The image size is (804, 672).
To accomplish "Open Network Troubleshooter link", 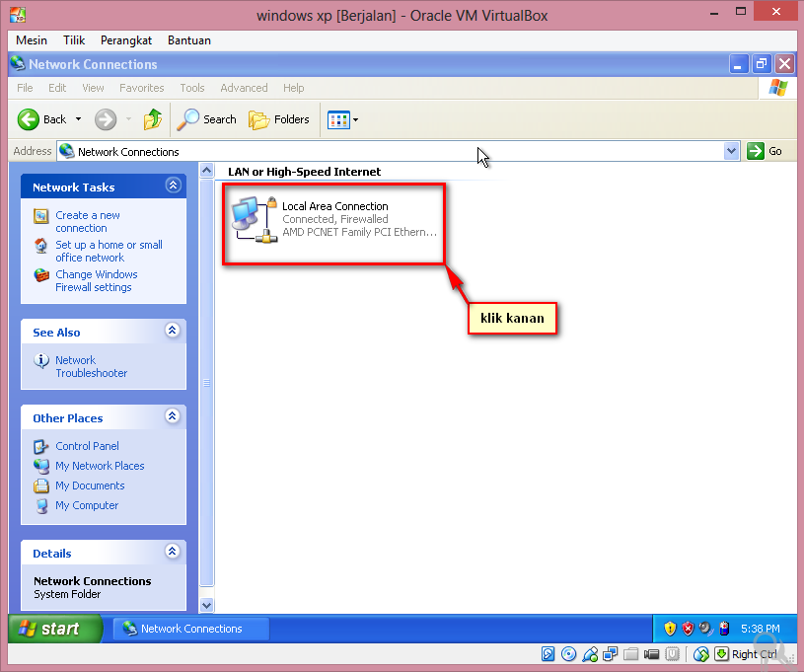I will click(92, 367).
